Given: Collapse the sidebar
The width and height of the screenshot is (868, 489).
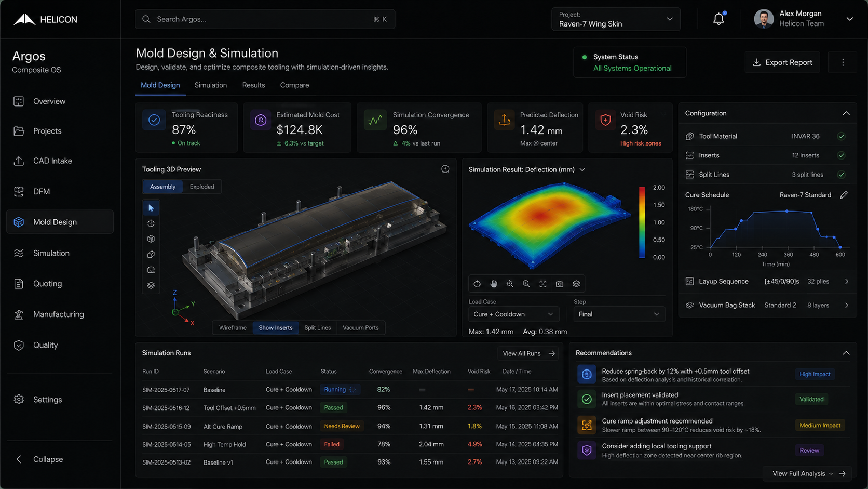Looking at the screenshot, I should (x=39, y=459).
